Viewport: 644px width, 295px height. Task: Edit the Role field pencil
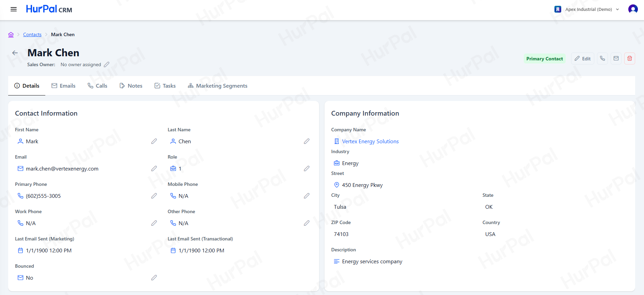coord(307,168)
